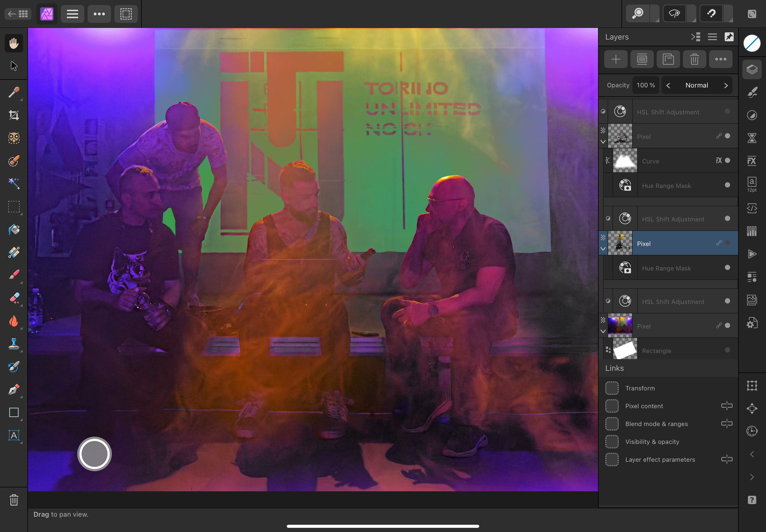Viewport: 766px width, 532px height.
Task: Open the colour well swatch
Action: click(x=752, y=43)
